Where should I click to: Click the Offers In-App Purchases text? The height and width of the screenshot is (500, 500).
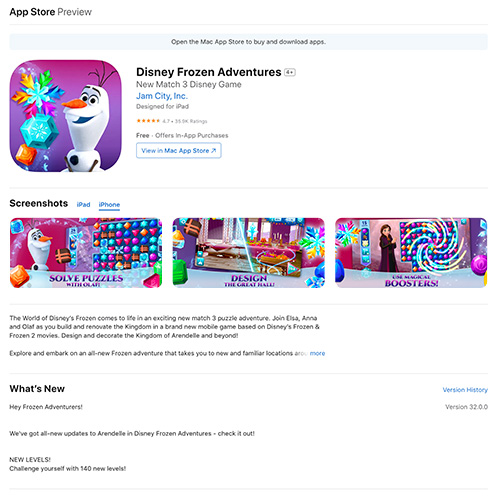(192, 135)
